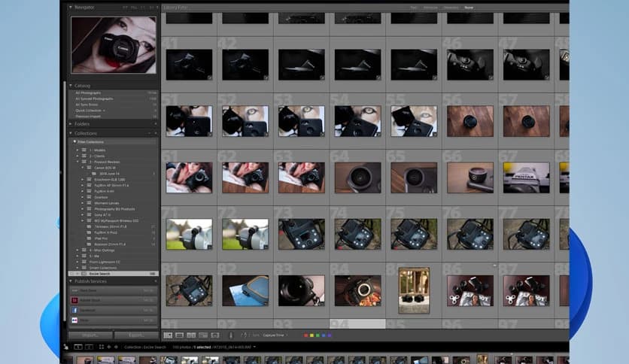
Task: Select the All Photographs catalog entry
Action: pos(89,93)
